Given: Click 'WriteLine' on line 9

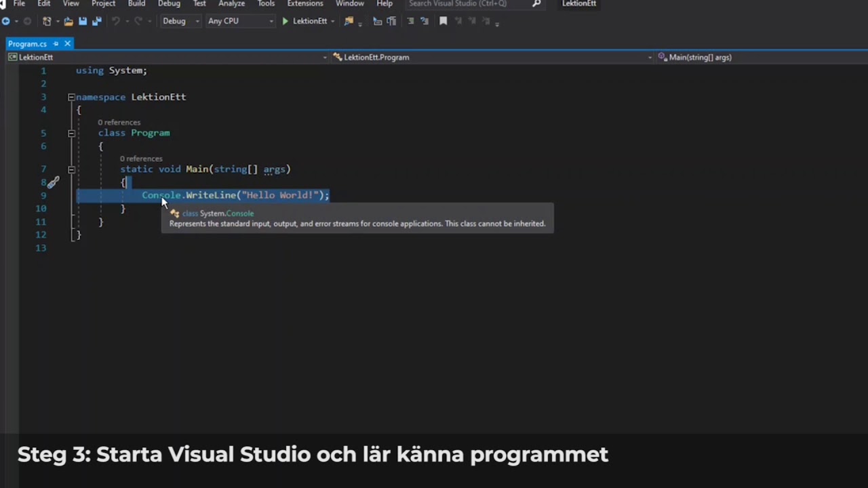Looking at the screenshot, I should click(211, 195).
